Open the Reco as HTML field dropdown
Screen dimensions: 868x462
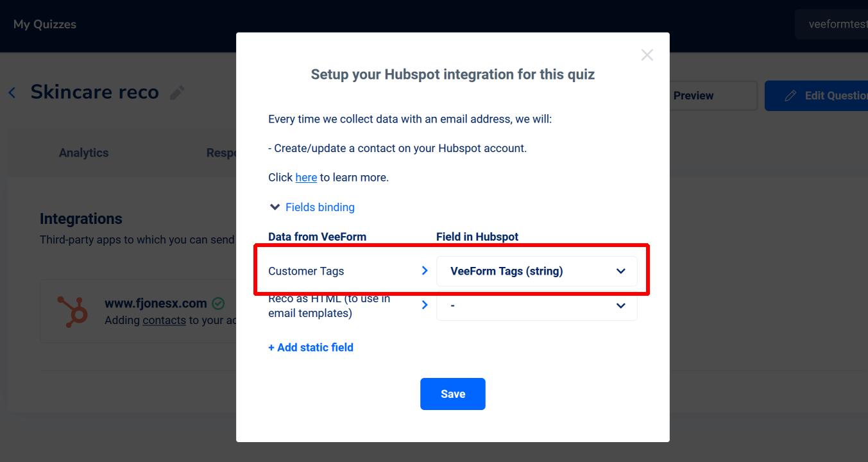537,306
